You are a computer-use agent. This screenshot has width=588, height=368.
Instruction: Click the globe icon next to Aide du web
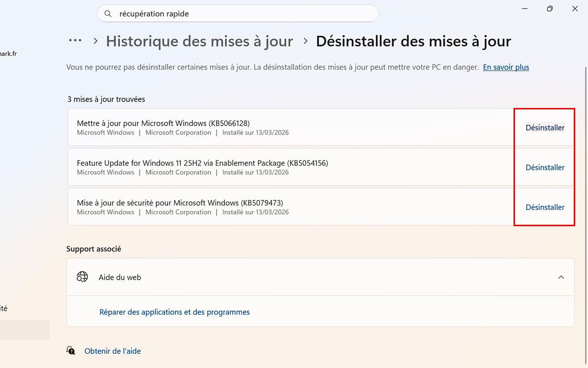click(x=82, y=277)
